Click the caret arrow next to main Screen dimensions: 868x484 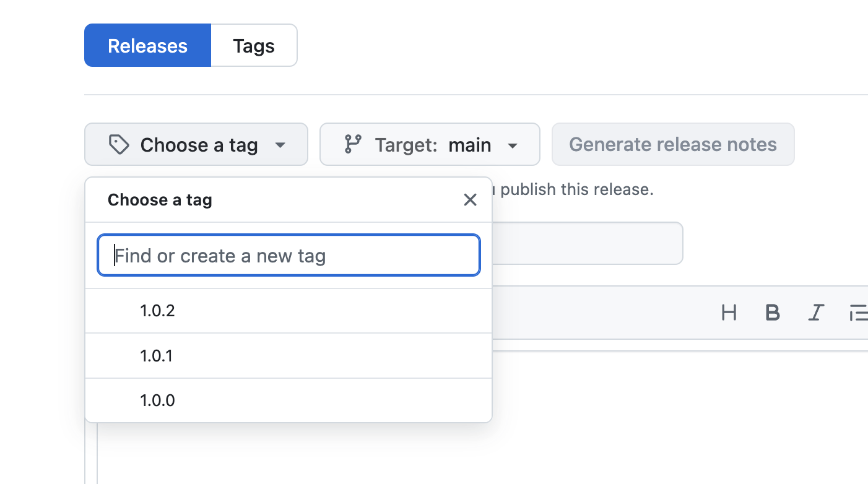513,146
